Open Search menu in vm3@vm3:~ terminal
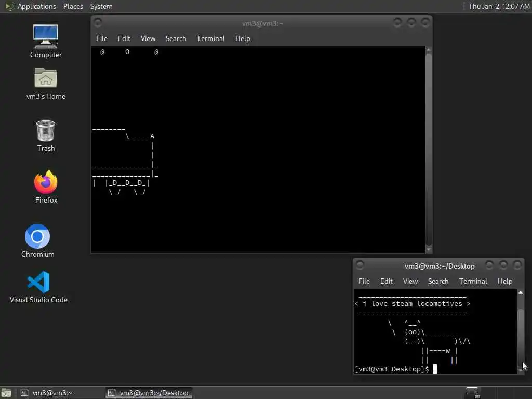This screenshot has width=532, height=399. point(176,38)
